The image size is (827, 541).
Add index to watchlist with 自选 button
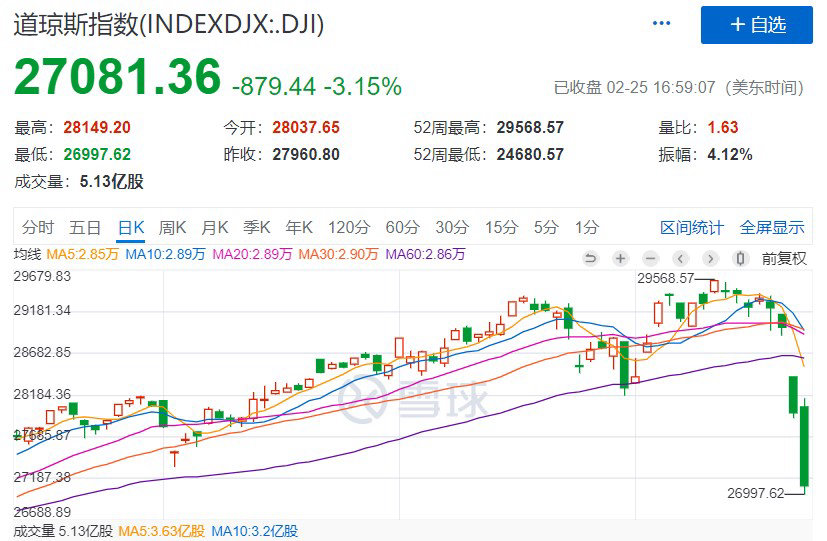point(756,25)
